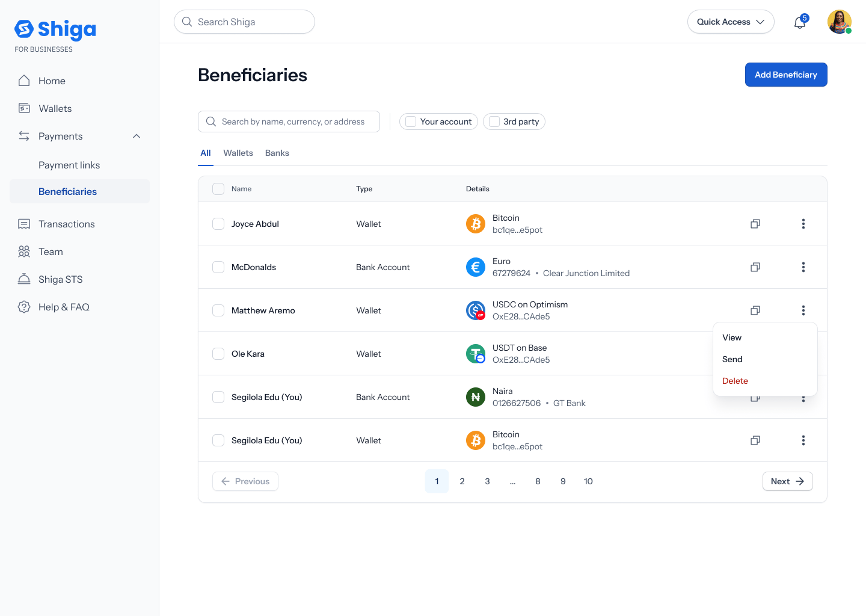The width and height of the screenshot is (866, 616).
Task: Toggle the select-all checkbox in table header
Action: (218, 189)
